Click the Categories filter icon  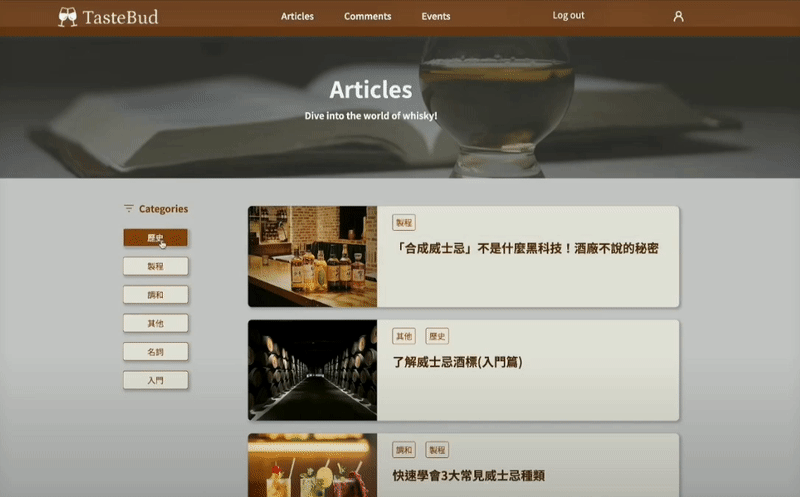(129, 208)
